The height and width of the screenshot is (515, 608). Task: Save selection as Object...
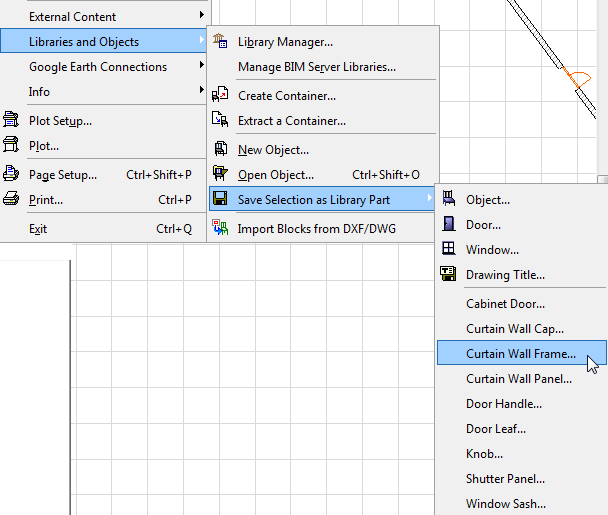pyautogui.click(x=522, y=200)
